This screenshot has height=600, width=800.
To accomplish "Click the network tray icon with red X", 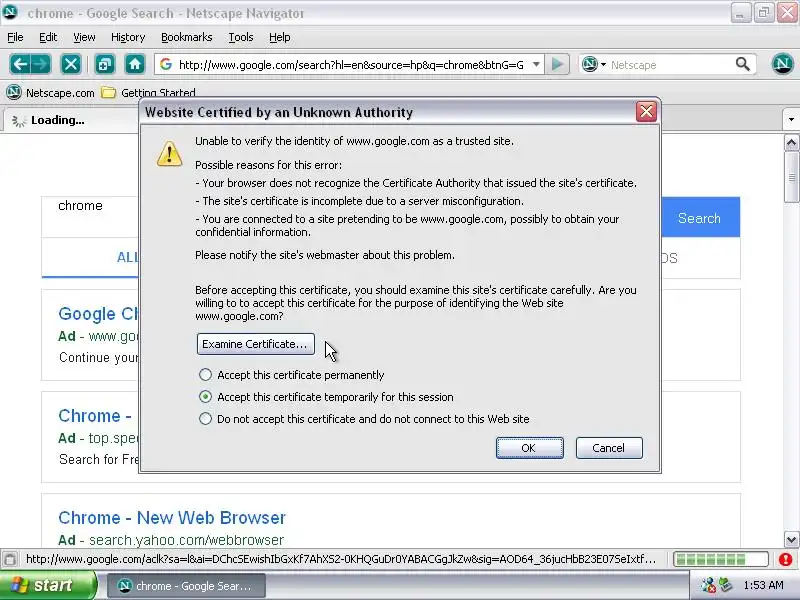I will 708,585.
